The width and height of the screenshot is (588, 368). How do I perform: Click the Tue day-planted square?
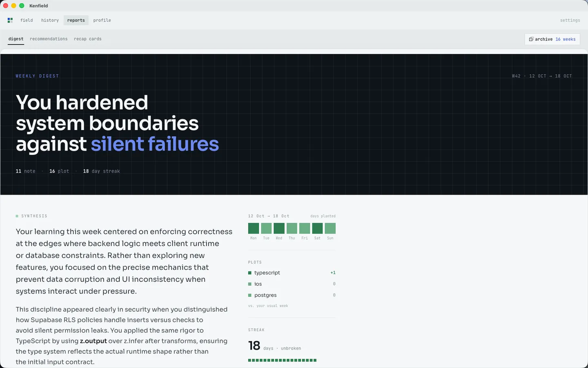click(x=266, y=228)
